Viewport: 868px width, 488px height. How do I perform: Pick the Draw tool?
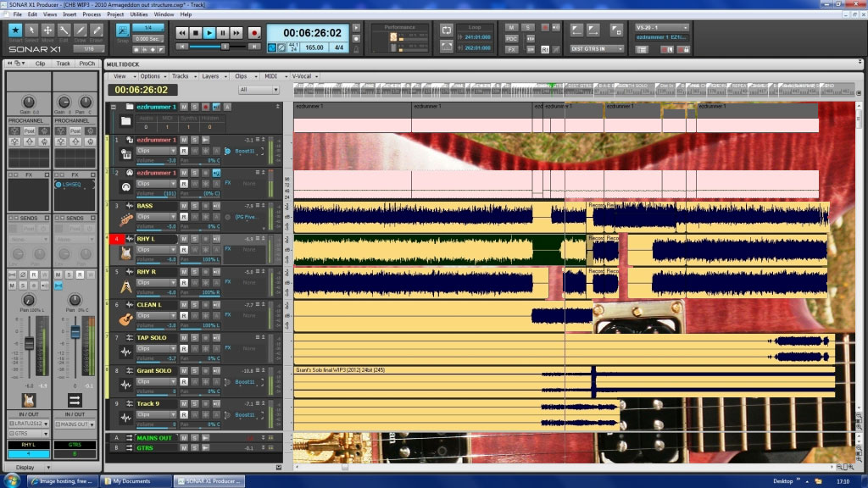click(81, 32)
